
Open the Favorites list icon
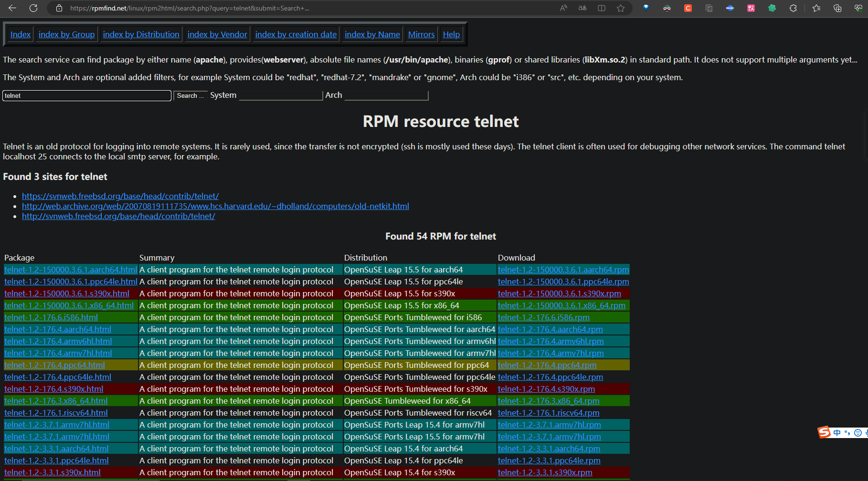816,8
